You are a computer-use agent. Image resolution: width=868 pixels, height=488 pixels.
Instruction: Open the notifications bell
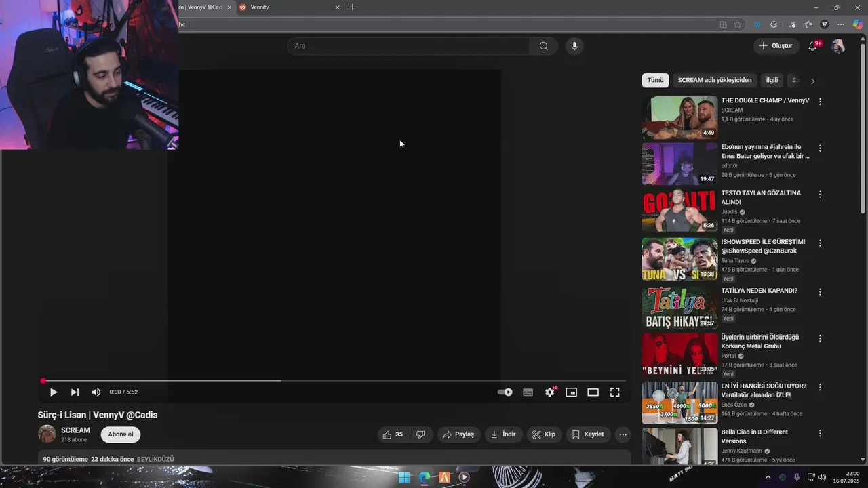click(x=812, y=46)
